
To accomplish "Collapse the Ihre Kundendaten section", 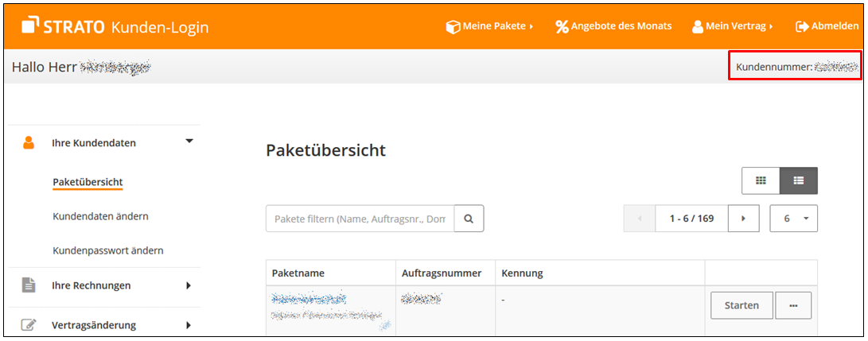I will point(189,141).
